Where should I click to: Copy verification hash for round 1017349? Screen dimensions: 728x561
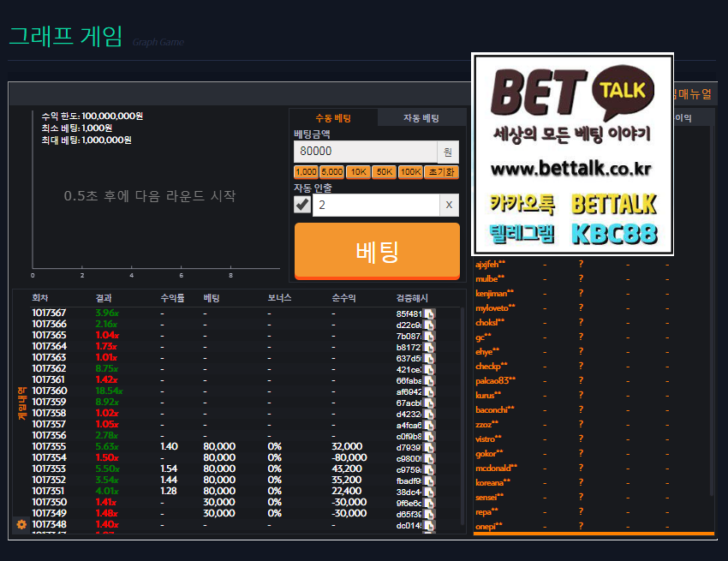click(x=429, y=515)
